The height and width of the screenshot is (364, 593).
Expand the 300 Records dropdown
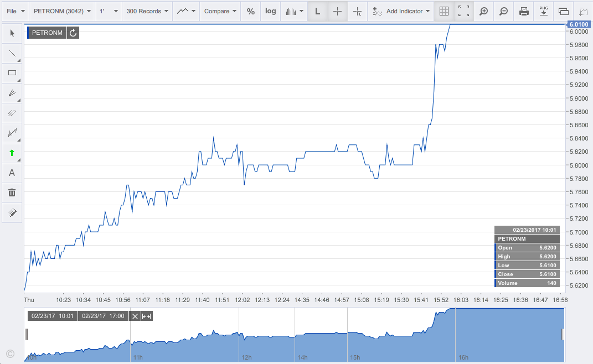point(147,11)
